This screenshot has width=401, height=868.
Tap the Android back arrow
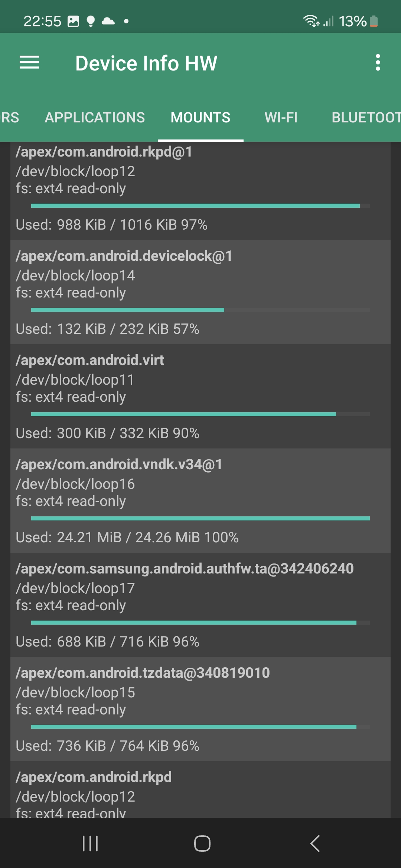[x=315, y=843]
